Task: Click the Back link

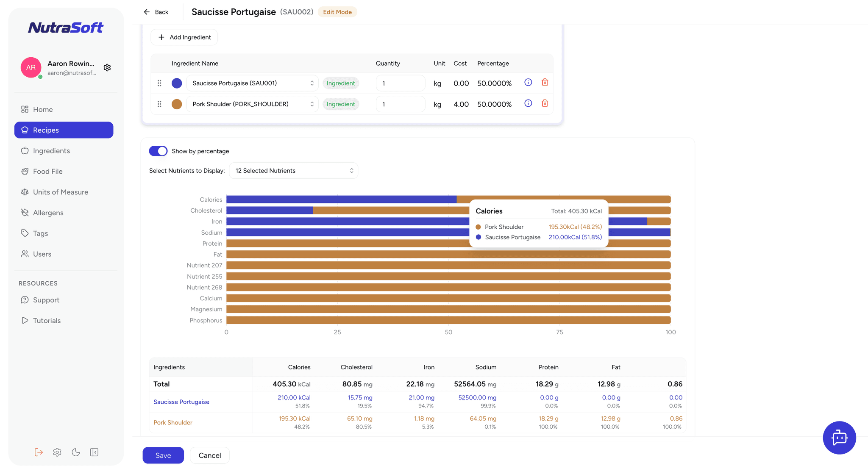Action: coord(156,12)
